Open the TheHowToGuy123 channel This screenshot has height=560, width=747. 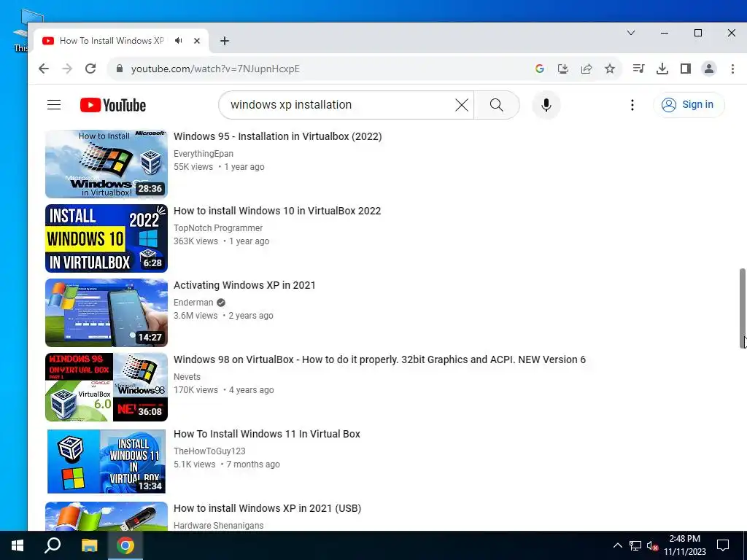(209, 451)
